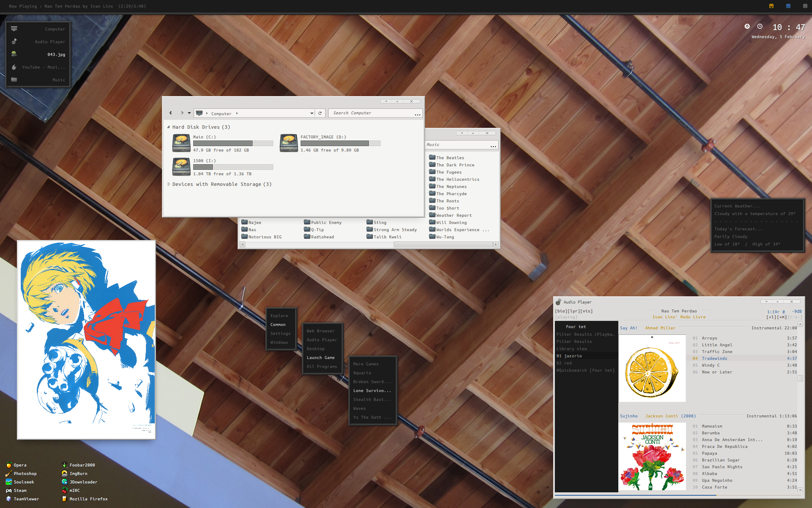Viewport: 812px width, 508px height.
Task: Switch to YouTube - Mozi... in the task list
Action: 38,67
